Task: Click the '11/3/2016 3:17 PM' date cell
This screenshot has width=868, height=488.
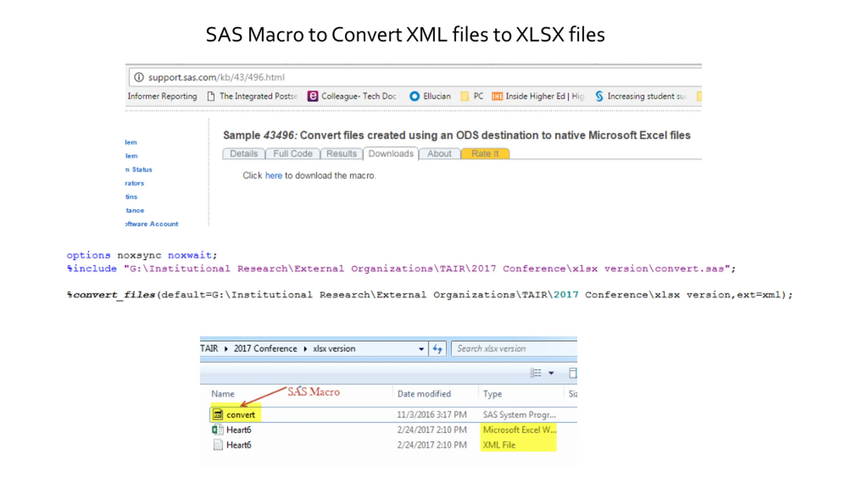Action: 432,415
